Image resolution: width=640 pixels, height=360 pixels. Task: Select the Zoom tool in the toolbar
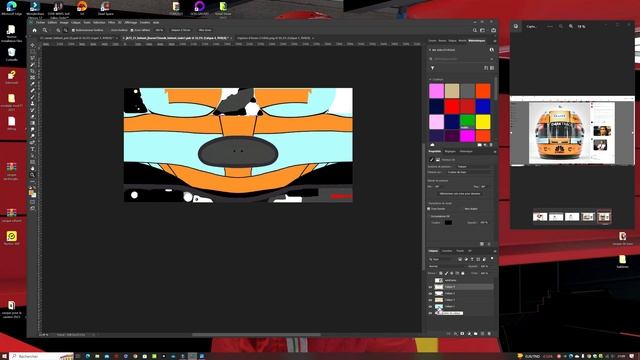33,175
